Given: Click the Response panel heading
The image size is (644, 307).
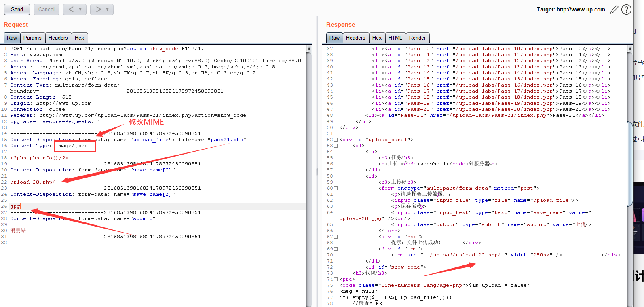Looking at the screenshot, I should tap(341, 25).
